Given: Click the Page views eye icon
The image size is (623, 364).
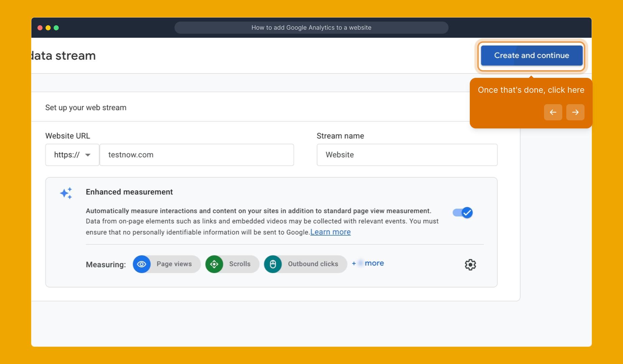Looking at the screenshot, I should 142,264.
